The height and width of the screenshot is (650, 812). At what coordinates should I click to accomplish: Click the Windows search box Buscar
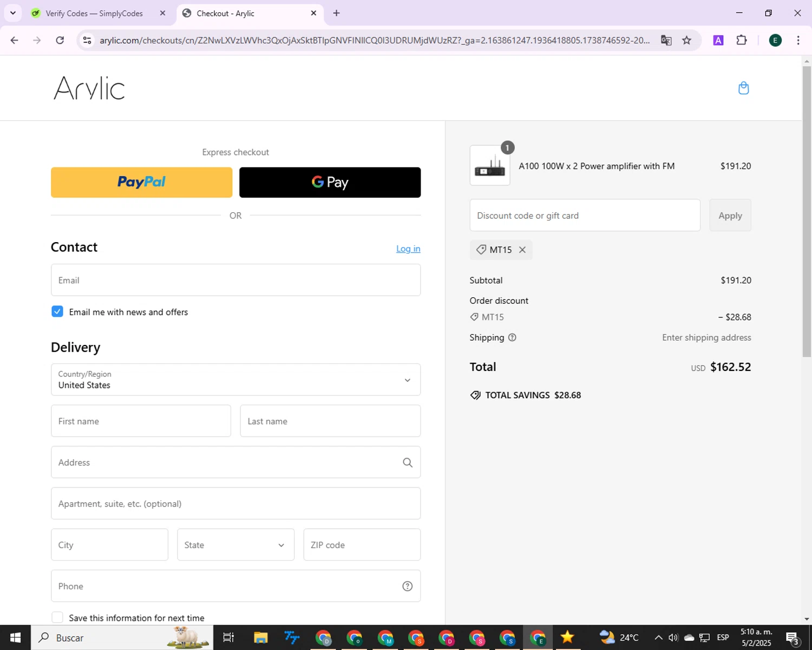pos(122,638)
